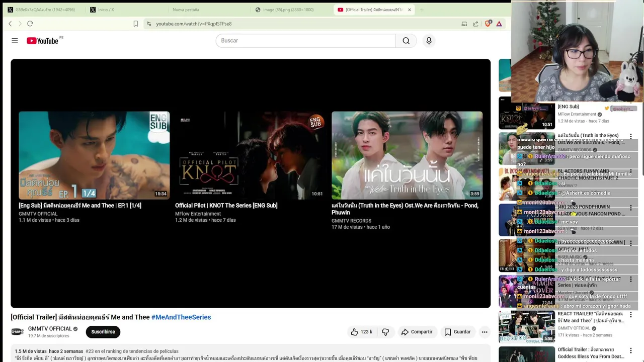644x362 pixels.
Task: Open options for 2025 PONDPHUWIN sidebar video
Action: (x=631, y=208)
